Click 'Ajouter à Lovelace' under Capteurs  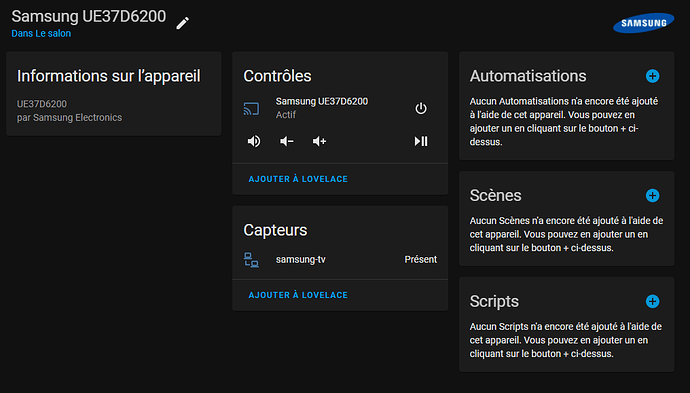(x=298, y=295)
